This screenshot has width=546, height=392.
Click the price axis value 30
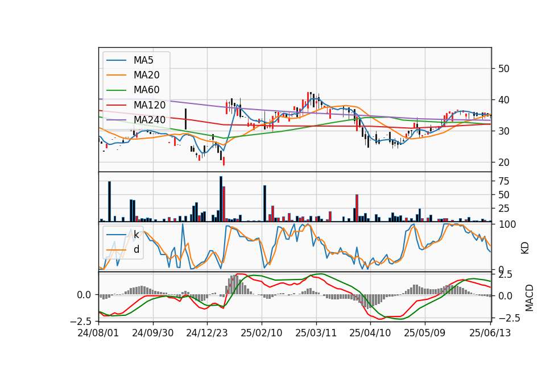click(x=504, y=131)
